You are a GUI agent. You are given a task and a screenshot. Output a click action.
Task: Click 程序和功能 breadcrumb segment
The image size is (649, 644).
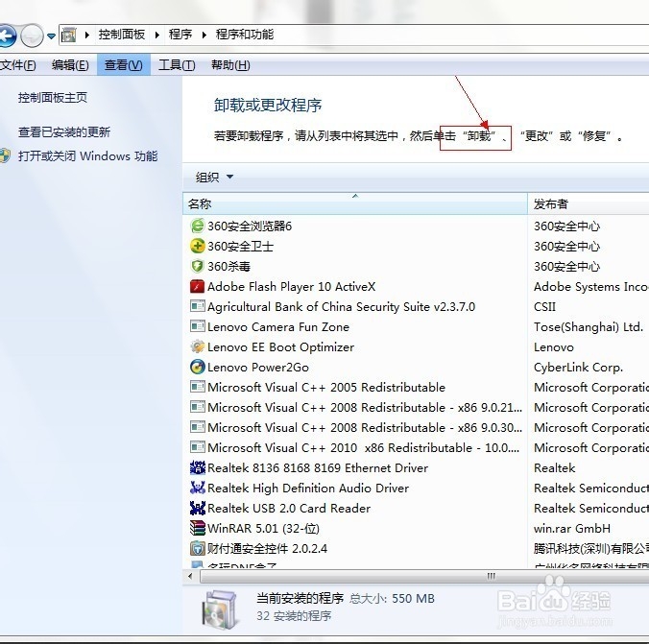245,35
